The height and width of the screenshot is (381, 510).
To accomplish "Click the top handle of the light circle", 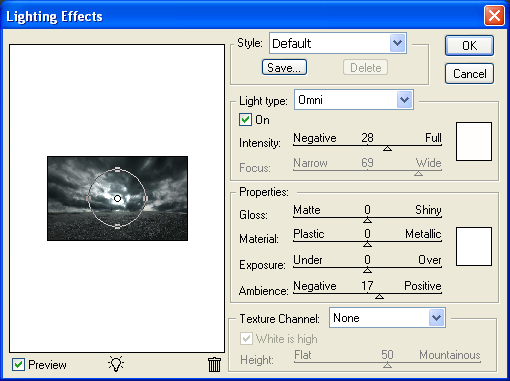I will coord(117,170).
